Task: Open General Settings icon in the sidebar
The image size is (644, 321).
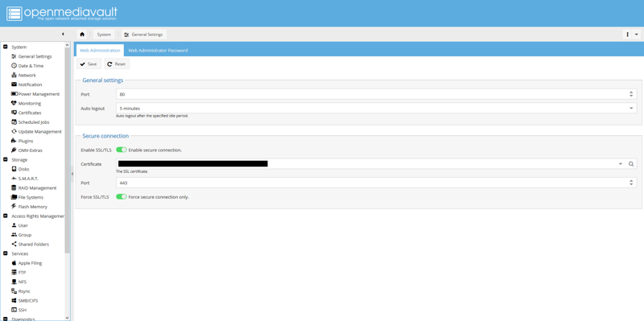Action: click(14, 56)
